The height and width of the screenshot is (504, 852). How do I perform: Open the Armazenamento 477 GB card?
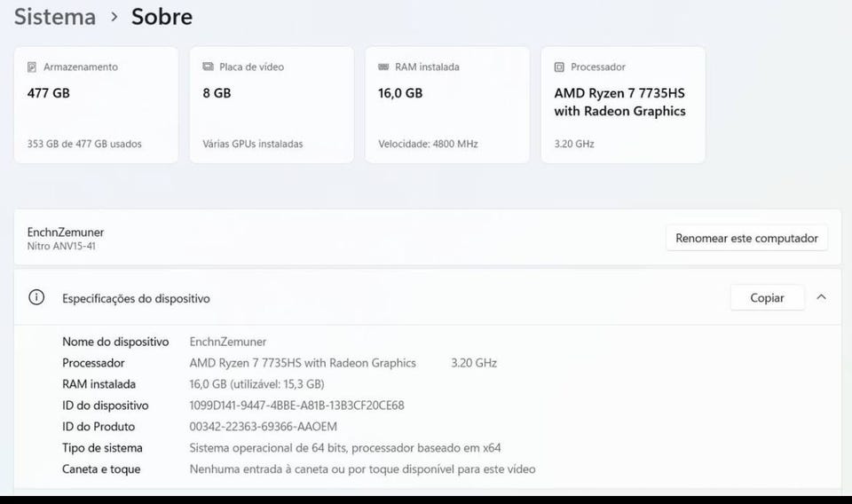[96, 105]
